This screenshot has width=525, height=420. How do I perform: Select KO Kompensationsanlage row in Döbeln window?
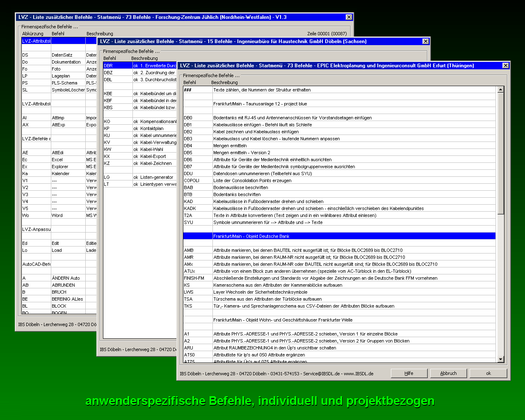(140, 121)
